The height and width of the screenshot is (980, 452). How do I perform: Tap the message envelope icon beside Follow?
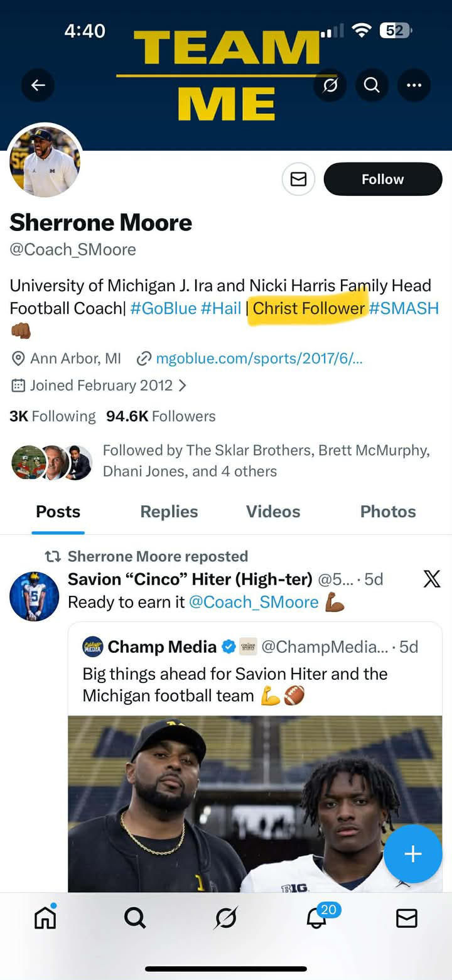tap(298, 180)
